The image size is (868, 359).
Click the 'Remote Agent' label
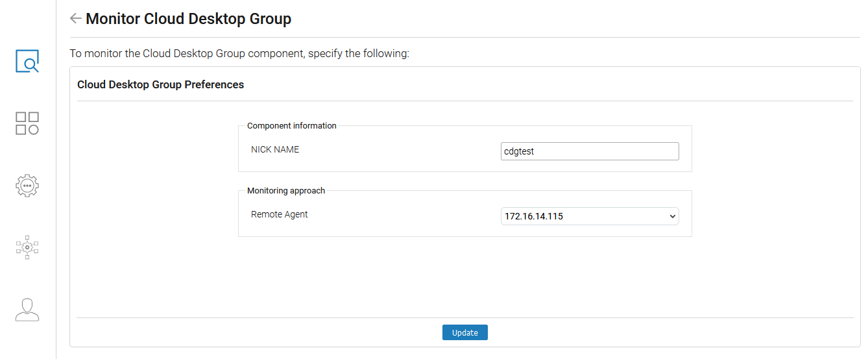tap(280, 214)
